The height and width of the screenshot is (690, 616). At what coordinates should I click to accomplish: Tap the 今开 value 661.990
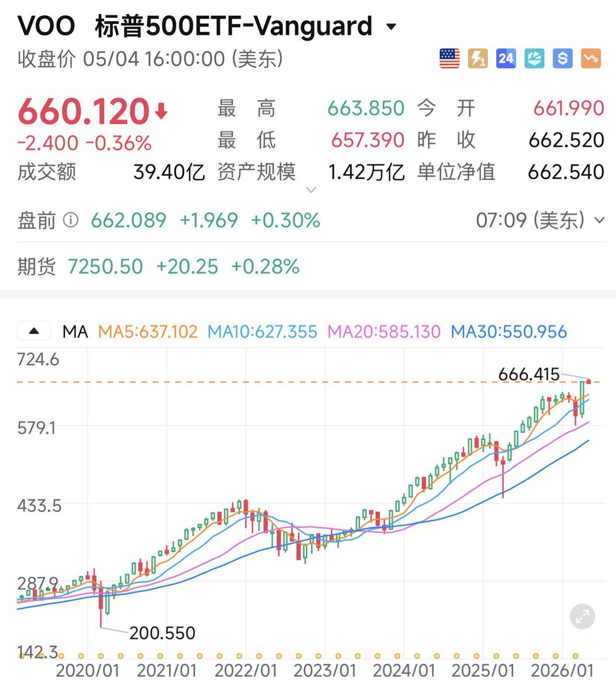pyautogui.click(x=568, y=108)
